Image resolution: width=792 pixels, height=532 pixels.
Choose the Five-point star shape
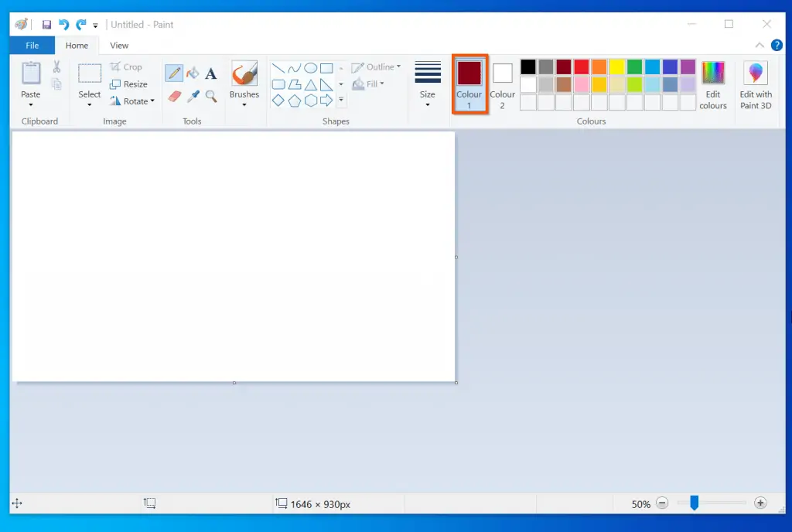341,101
